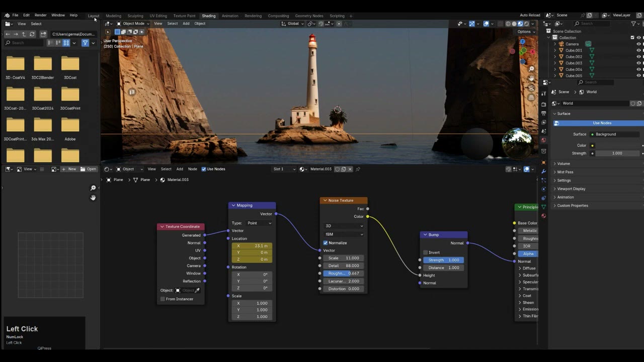Enable Invert on the Bump node
Viewport: 644px width, 362px height.
click(426, 252)
